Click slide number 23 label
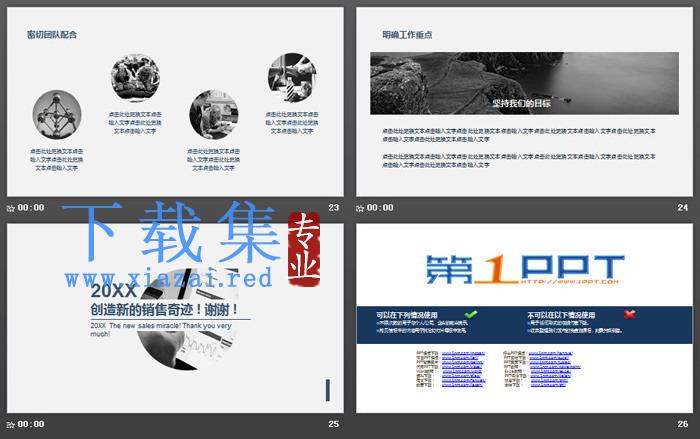The width and height of the screenshot is (700, 439). [333, 208]
